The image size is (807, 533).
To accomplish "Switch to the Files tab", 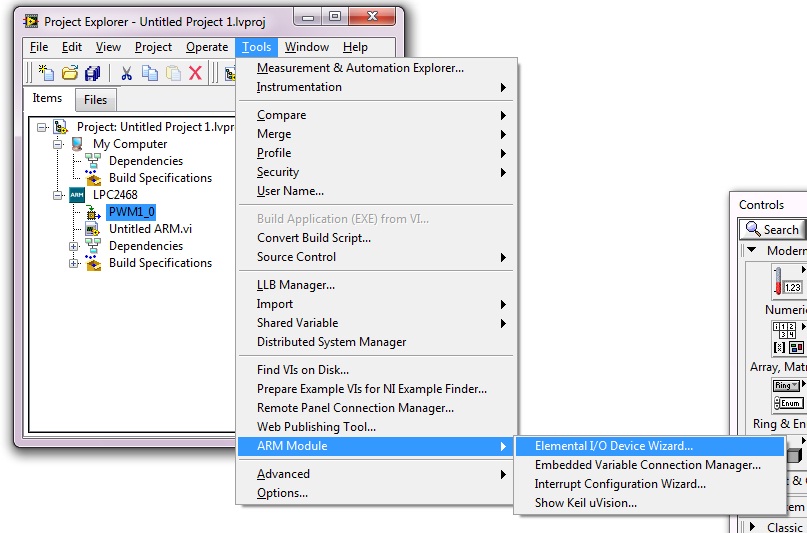I will pos(95,99).
